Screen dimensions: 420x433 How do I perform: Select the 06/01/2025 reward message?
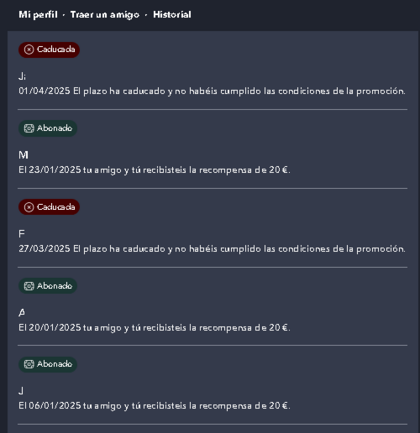(x=154, y=406)
